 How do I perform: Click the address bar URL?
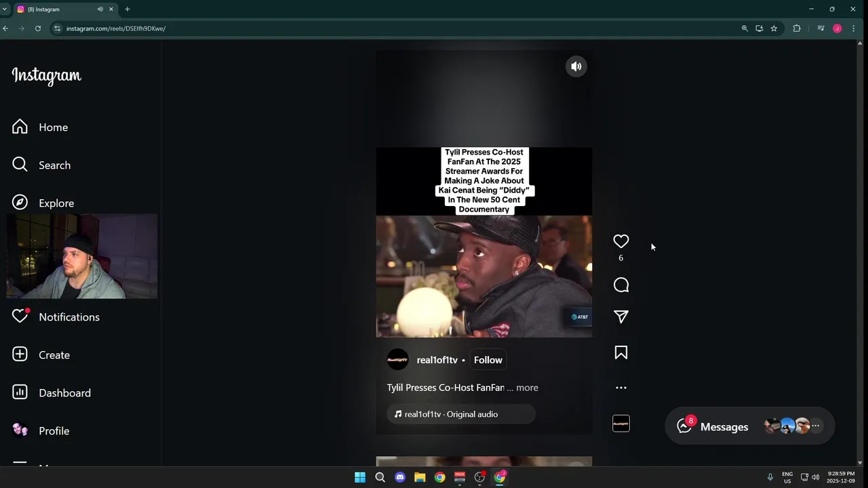click(x=116, y=28)
